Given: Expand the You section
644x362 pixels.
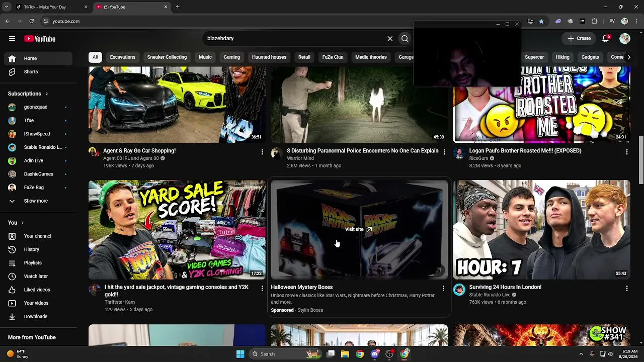Looking at the screenshot, I should coord(16,223).
